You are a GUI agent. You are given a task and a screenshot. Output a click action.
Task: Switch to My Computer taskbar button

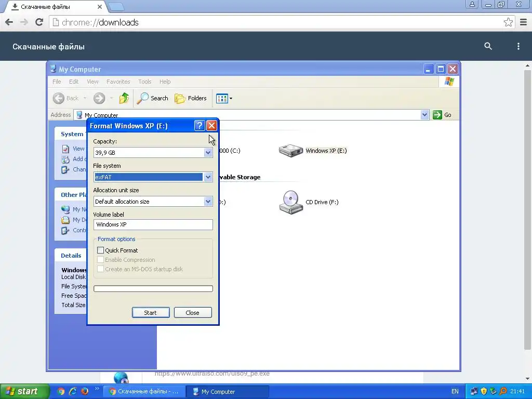coord(228,392)
